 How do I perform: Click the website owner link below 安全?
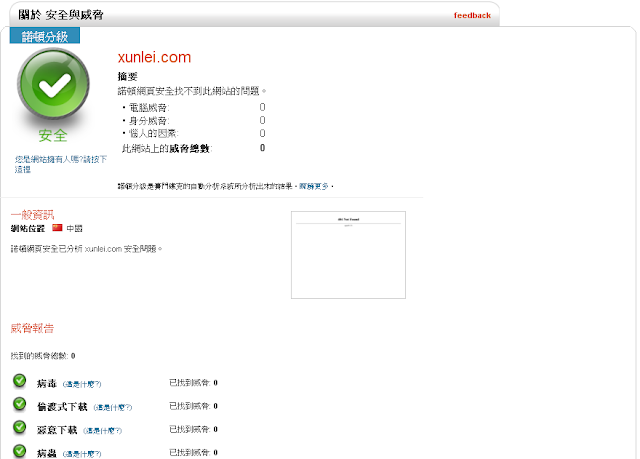60,164
